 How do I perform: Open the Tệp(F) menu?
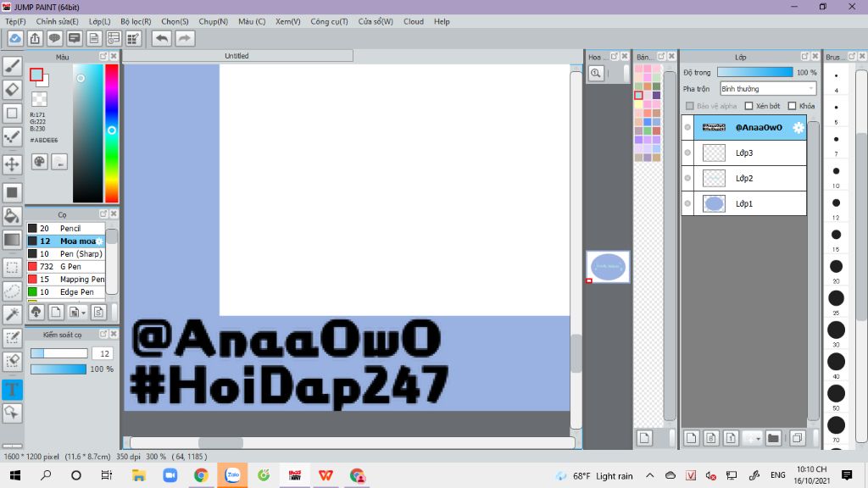15,21
